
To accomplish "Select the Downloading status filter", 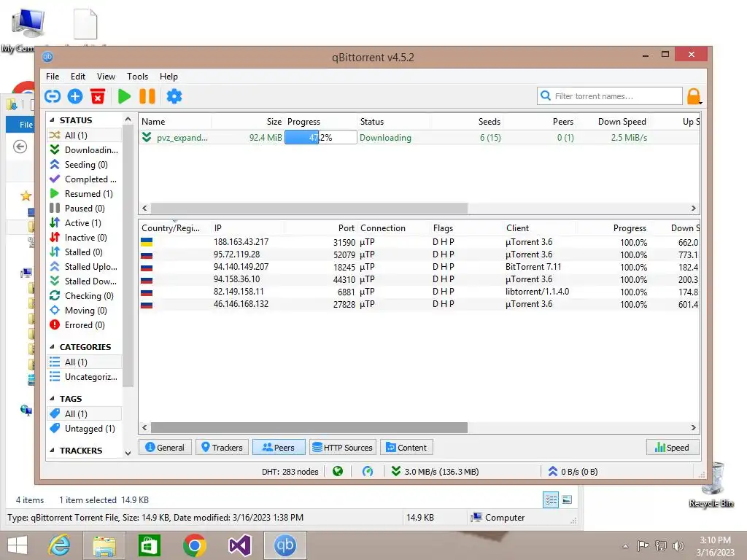I will coord(84,150).
